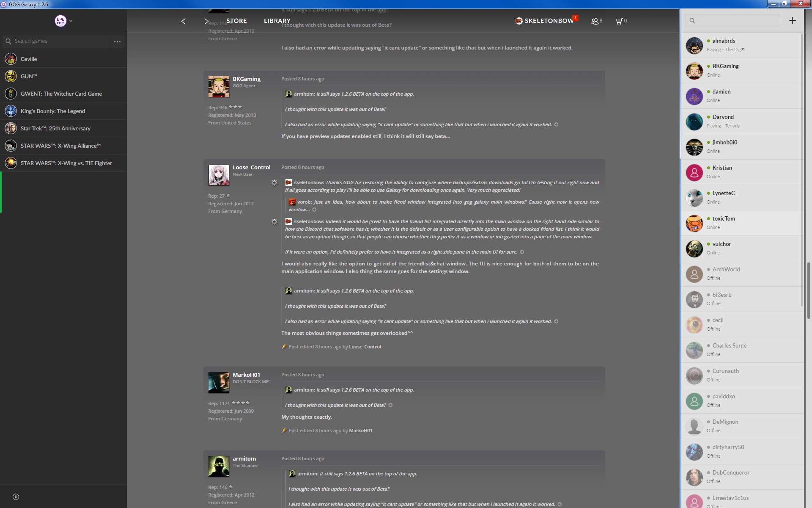Screen dimensions: 812x508
Task: Click gear icon beside second skeletonbow quote
Action: coord(274,222)
